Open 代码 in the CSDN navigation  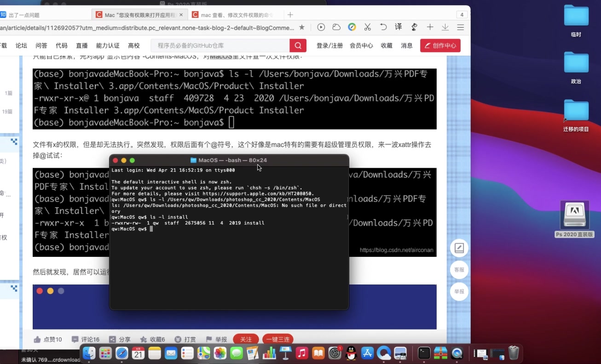pos(62,45)
